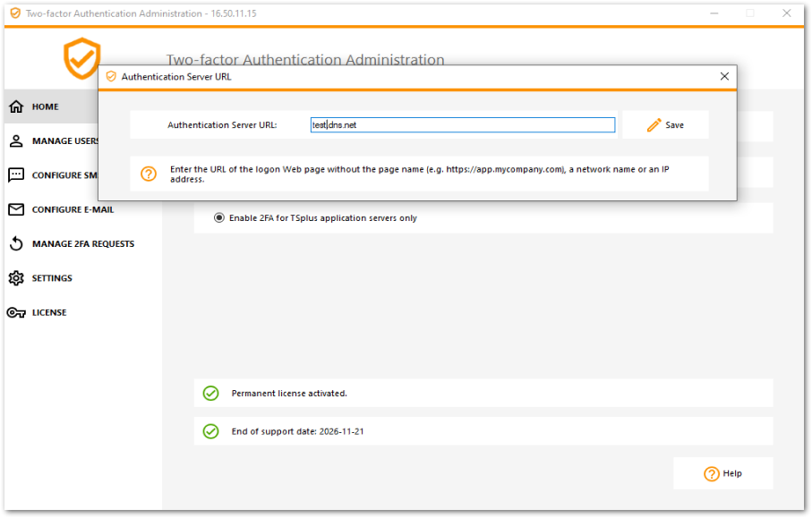Click the Authentication Server URL input field
Viewport: 812px width, 518px height.
pos(462,125)
